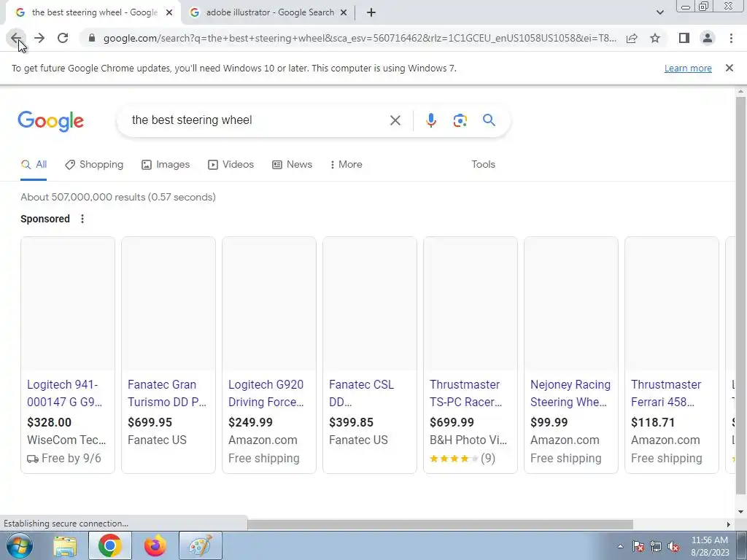Open the Logitech G920 Driving Force listing
The height and width of the screenshot is (560, 747).
[x=266, y=393]
